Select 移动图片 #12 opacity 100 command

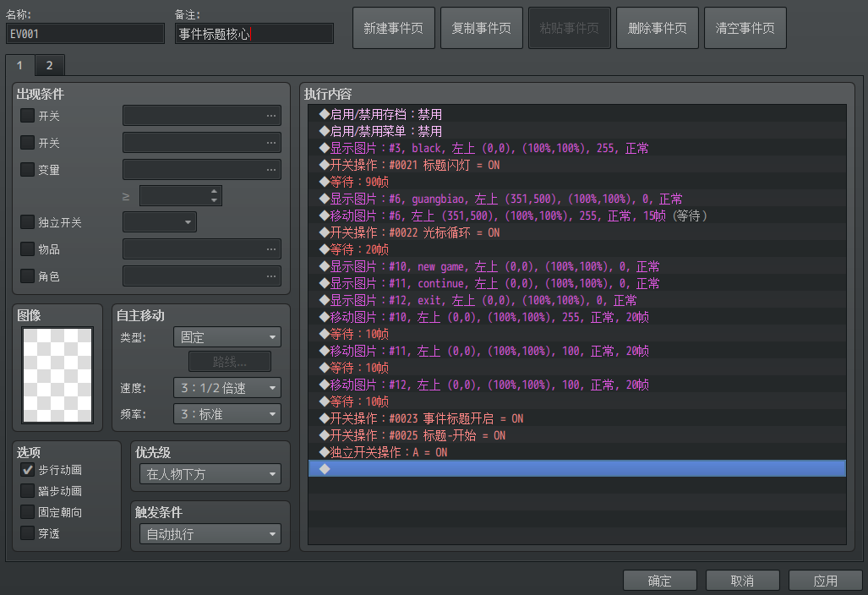(x=576, y=385)
